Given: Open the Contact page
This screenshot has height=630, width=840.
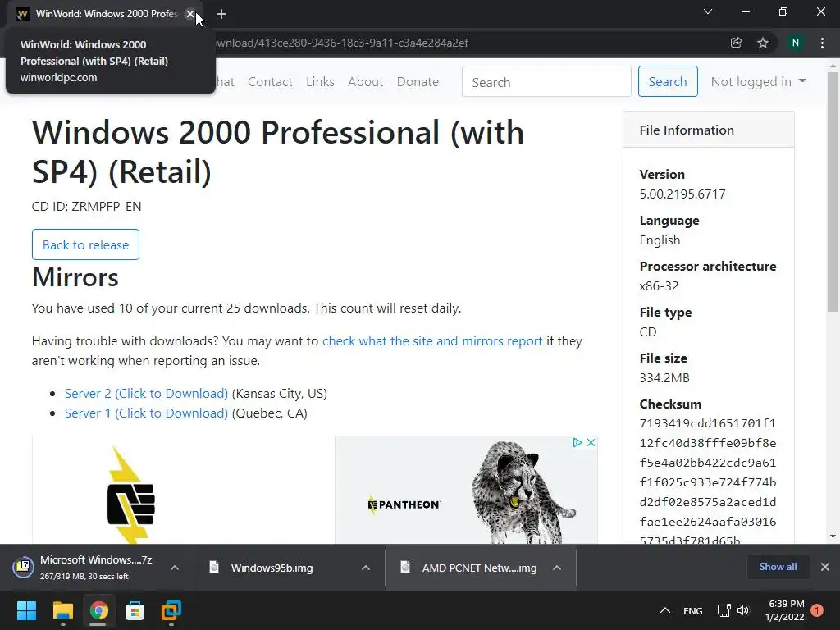Looking at the screenshot, I should pyautogui.click(x=270, y=82).
